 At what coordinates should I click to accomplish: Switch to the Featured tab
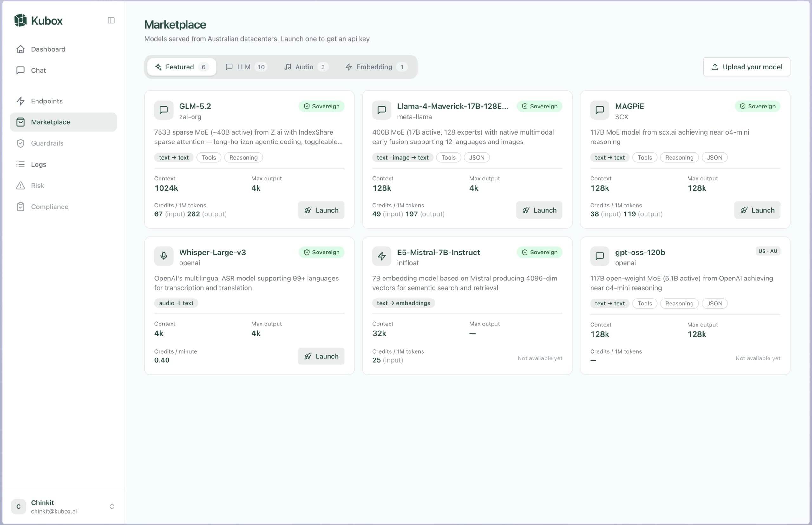[x=182, y=67]
